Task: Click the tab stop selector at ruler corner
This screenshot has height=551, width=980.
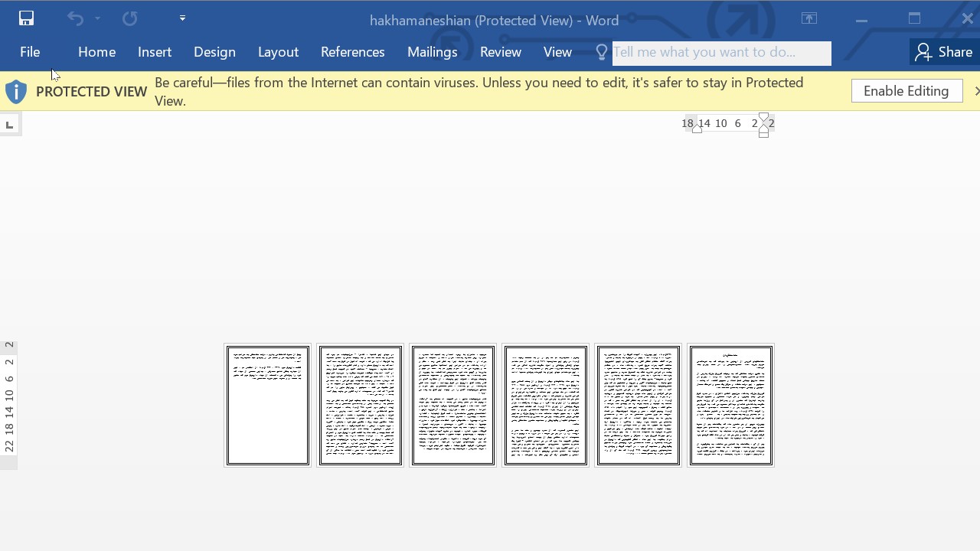Action: [9, 124]
